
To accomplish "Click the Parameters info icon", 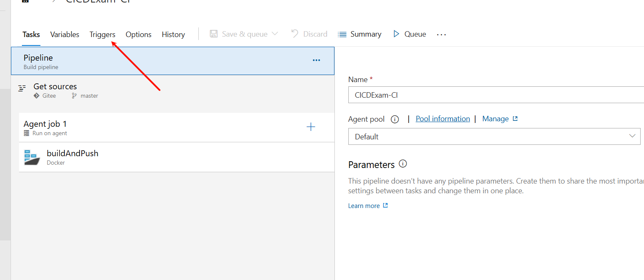I will pos(403,164).
